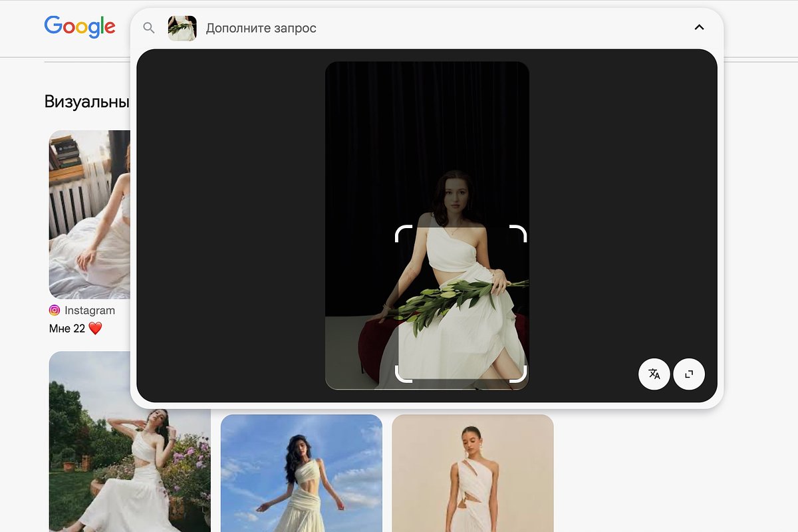798x532 pixels.
Task: Click the Google logo
Action: (x=80, y=27)
